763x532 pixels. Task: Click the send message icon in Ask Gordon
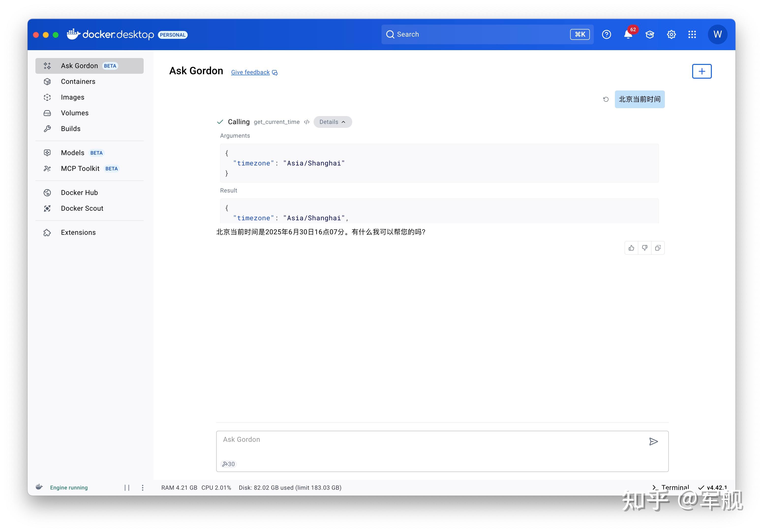tap(653, 442)
